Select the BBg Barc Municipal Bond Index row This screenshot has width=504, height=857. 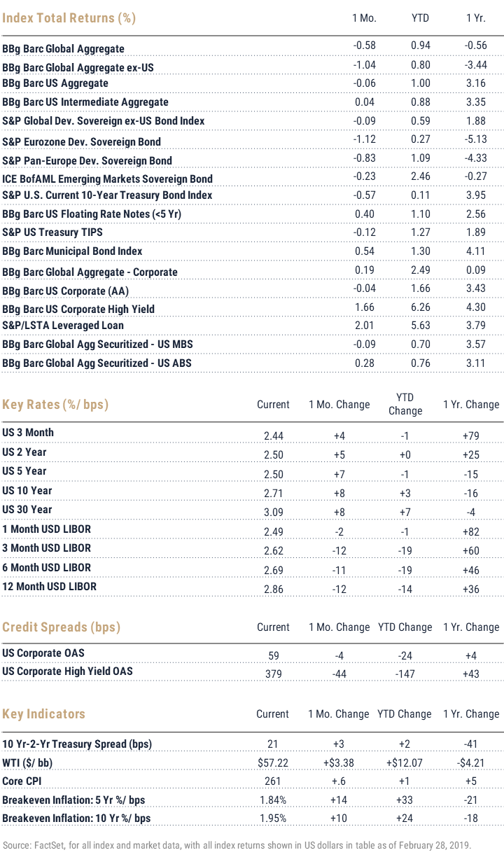pyautogui.click(x=252, y=251)
